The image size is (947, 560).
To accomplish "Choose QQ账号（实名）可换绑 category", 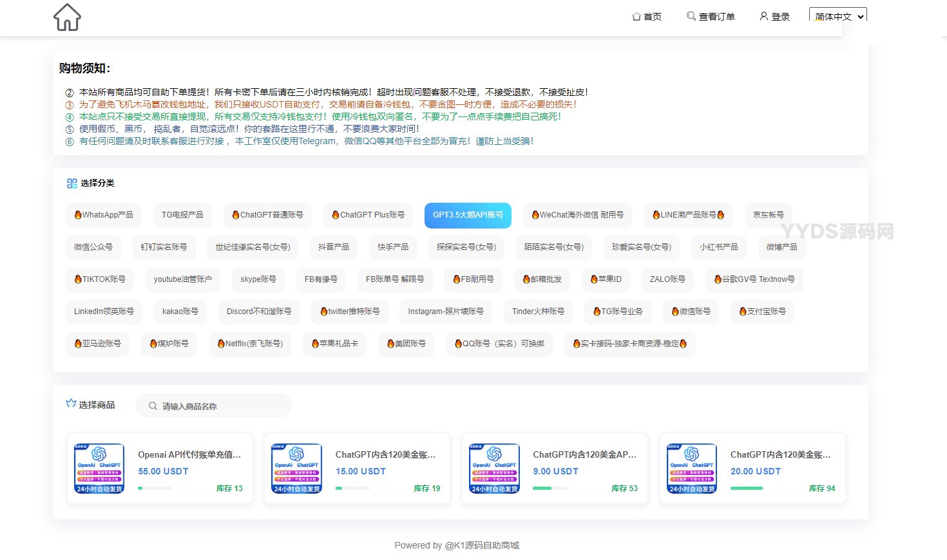I will coord(499,344).
